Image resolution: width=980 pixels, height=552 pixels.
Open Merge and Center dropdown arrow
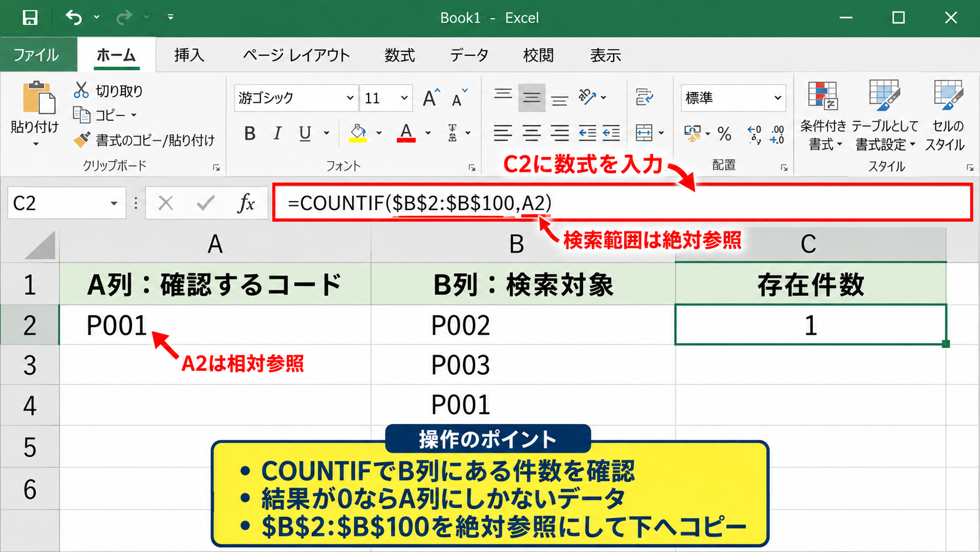pyautogui.click(x=662, y=133)
